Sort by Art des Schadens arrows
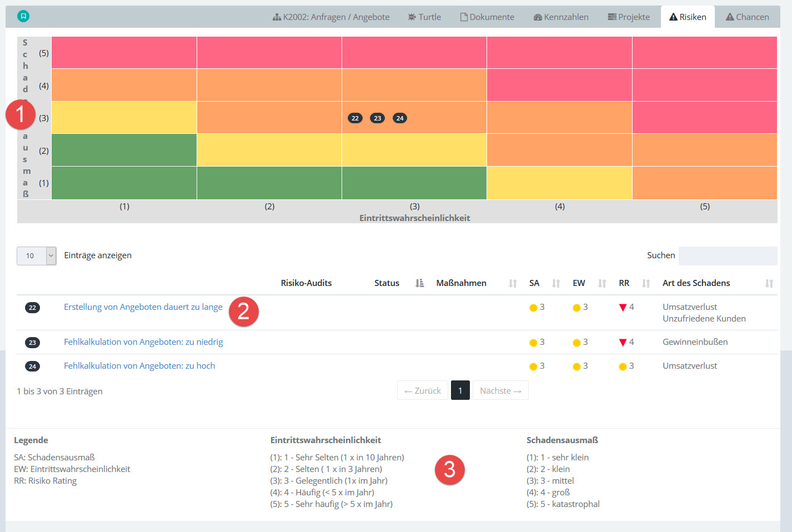The height and width of the screenshot is (532, 792). [769, 283]
